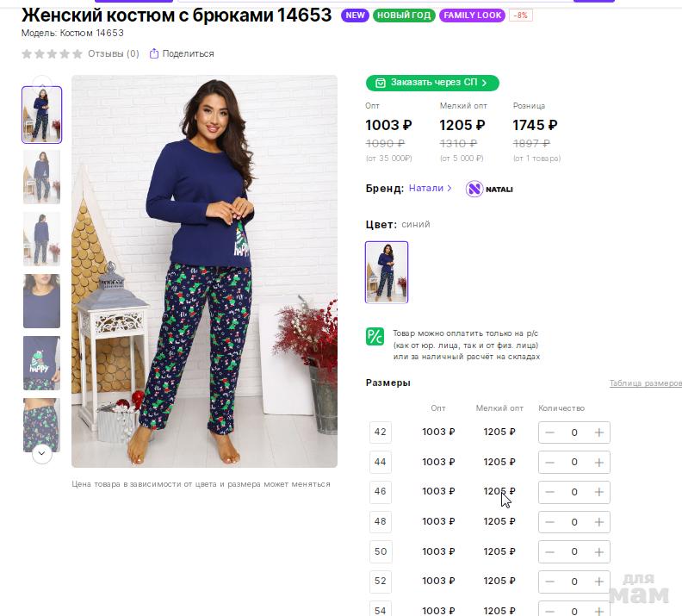Select the blue color swatch
This screenshot has height=616, width=682.
pyautogui.click(x=387, y=272)
